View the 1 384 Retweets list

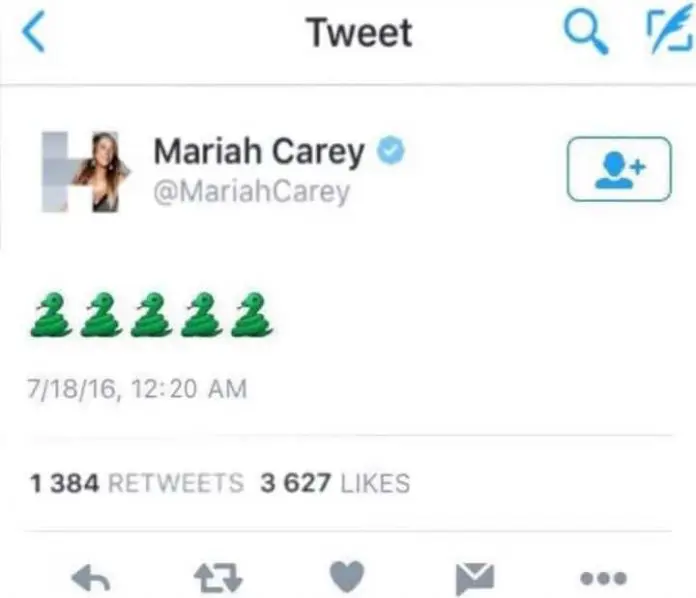pyautogui.click(x=137, y=483)
